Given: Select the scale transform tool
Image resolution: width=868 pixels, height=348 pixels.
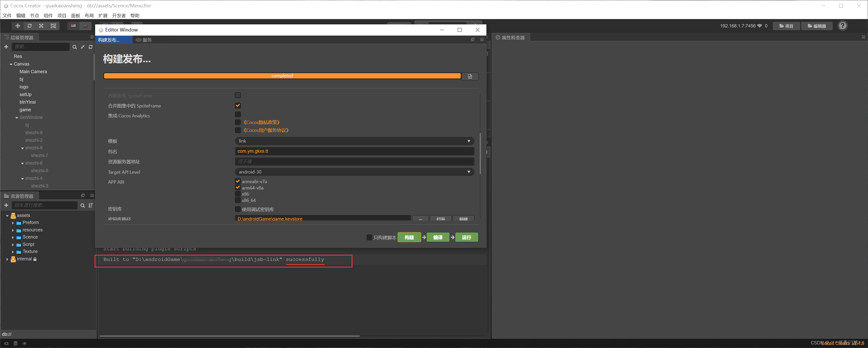Looking at the screenshot, I should pyautogui.click(x=41, y=26).
